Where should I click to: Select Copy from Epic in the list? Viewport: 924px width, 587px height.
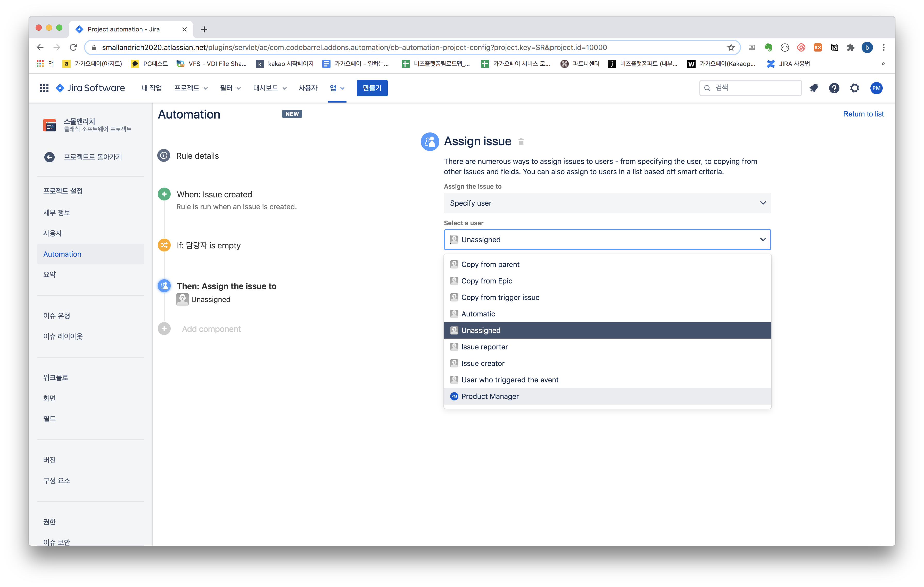pyautogui.click(x=486, y=281)
